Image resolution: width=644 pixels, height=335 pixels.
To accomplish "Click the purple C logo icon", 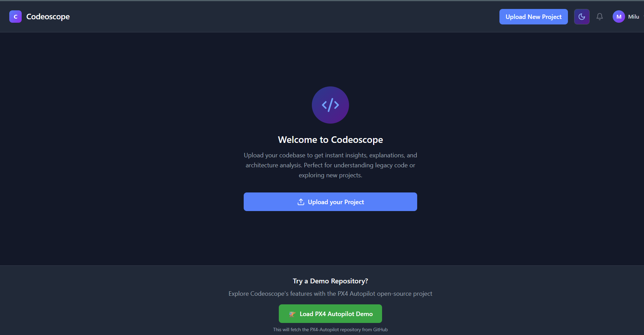I will 15,17.
